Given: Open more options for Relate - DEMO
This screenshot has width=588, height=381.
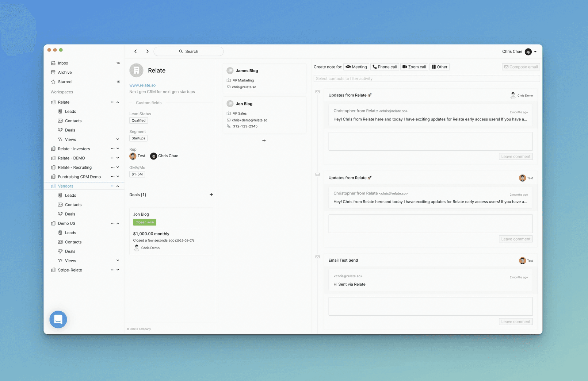Looking at the screenshot, I should 112,158.
